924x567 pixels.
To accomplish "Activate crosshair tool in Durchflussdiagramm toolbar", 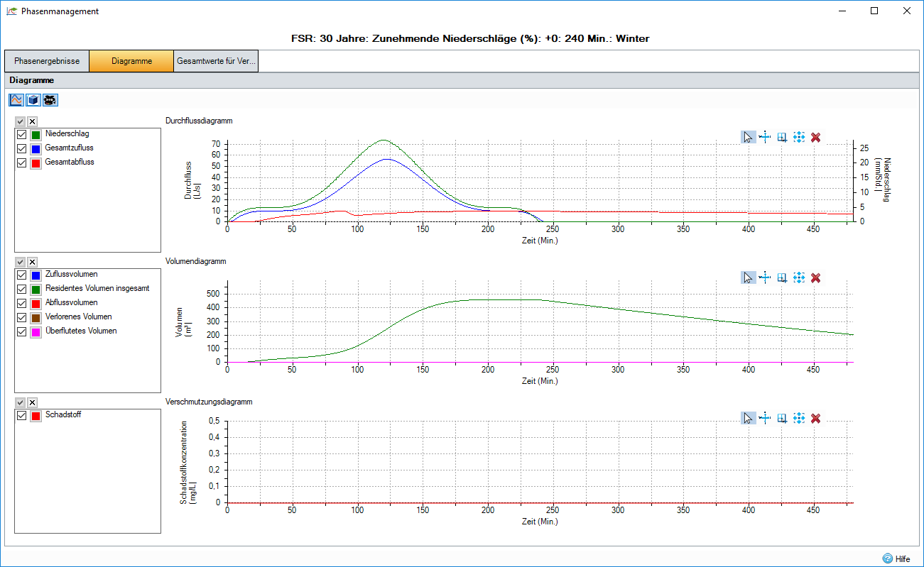I will (765, 137).
